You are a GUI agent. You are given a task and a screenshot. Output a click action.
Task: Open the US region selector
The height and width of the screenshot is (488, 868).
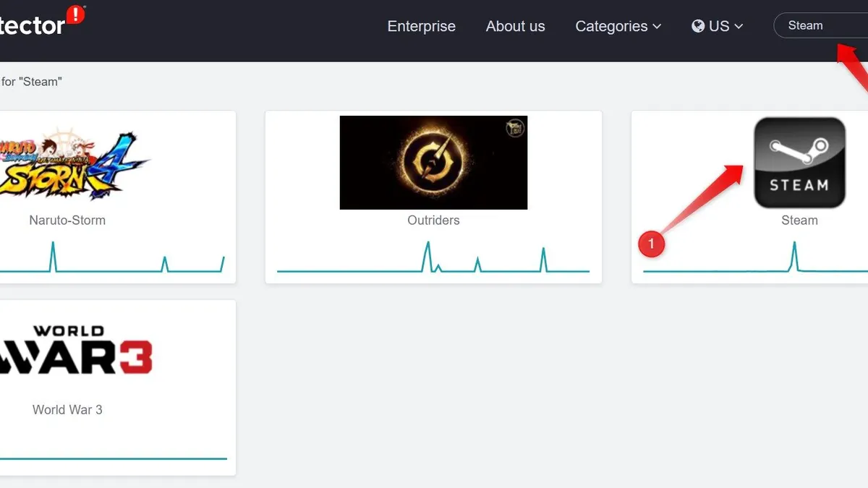pos(718,26)
